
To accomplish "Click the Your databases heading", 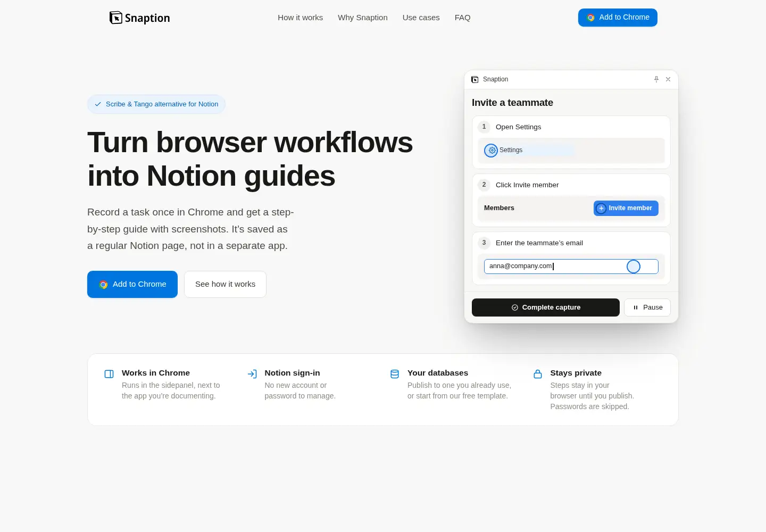I will click(x=438, y=373).
